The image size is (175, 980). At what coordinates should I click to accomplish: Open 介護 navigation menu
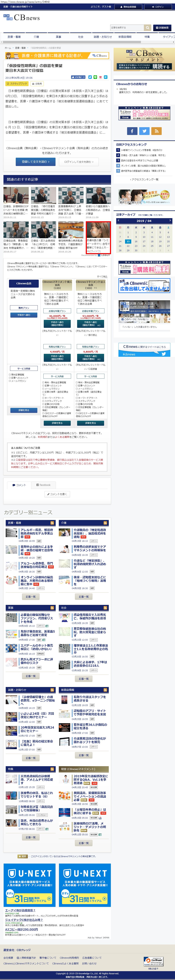(x=36, y=37)
